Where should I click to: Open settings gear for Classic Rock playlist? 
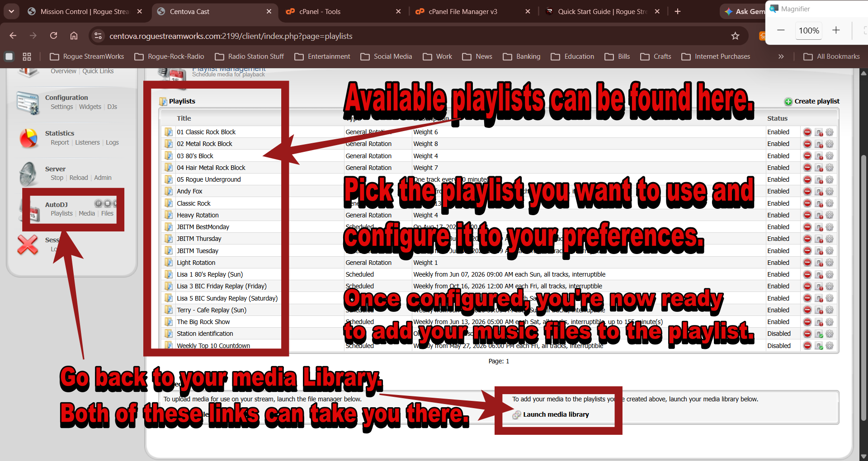(830, 203)
